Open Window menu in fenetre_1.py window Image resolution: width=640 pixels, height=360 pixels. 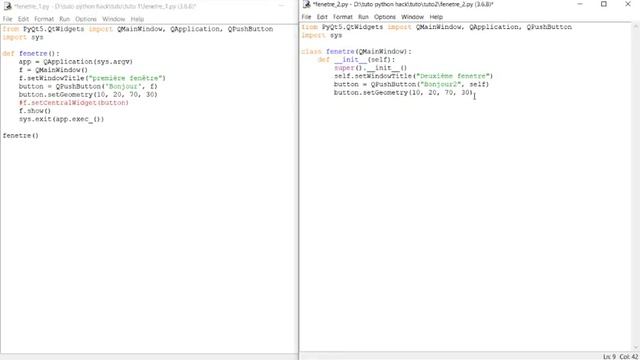tap(113, 19)
